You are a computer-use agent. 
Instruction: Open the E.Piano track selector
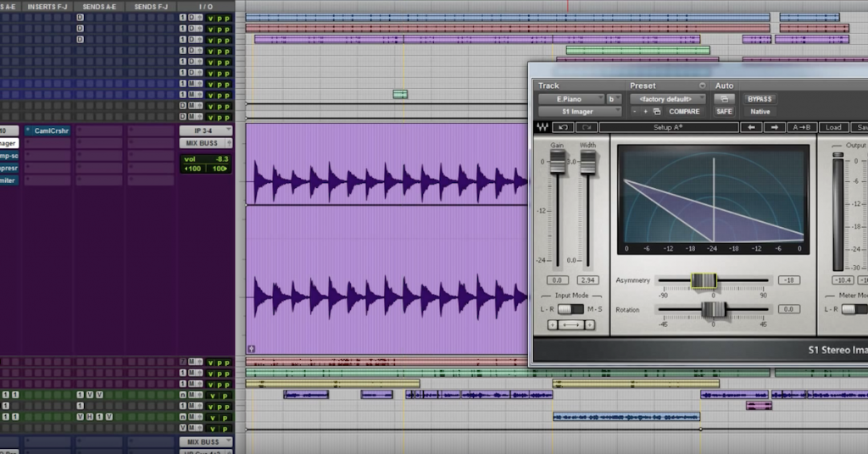click(x=571, y=99)
